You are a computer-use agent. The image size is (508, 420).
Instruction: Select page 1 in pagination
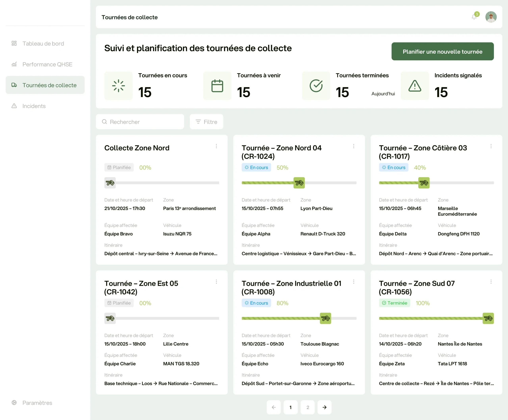(291, 407)
